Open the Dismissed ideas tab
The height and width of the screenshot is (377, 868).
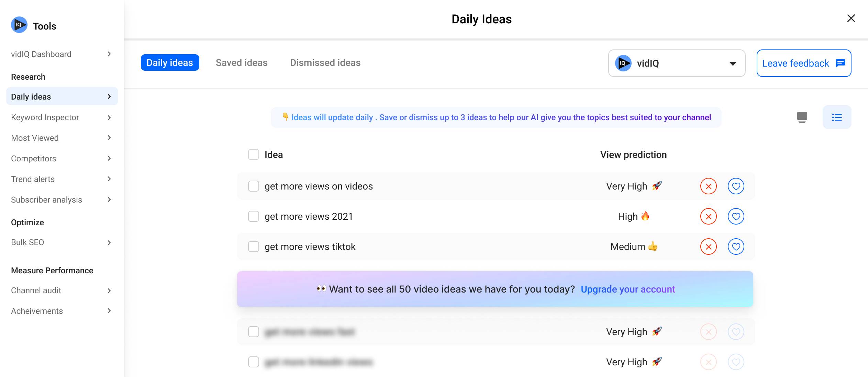[325, 62]
